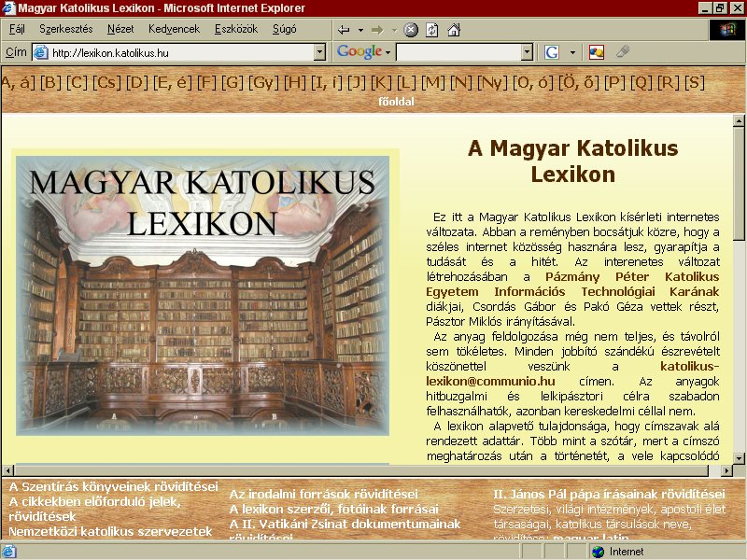Click the Forward arrow toolbar icon
747x560 pixels.
point(377,30)
